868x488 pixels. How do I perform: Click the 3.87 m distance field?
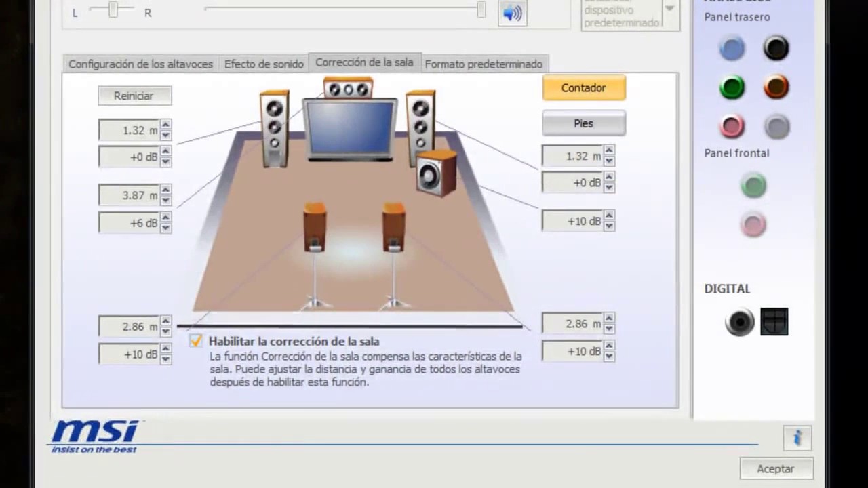coord(130,195)
